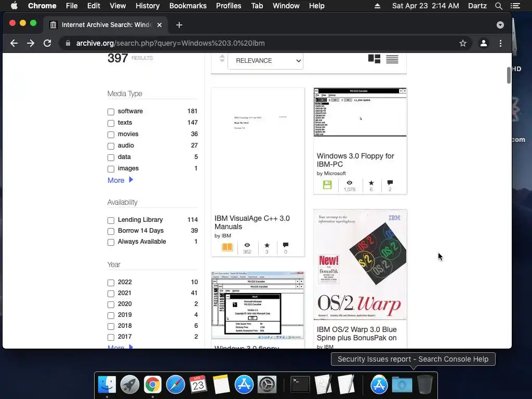532x399 pixels.
Task: Click the reviews bubble on Windows 3.0 Floppy card
Action: pos(390,182)
